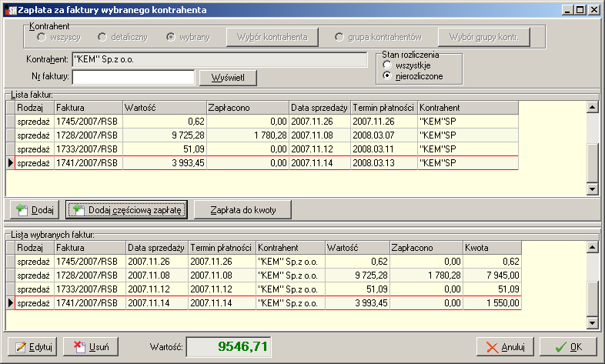The height and width of the screenshot is (364, 605).
Task: Click the Usuń button with red X icon
Action: coord(91,346)
